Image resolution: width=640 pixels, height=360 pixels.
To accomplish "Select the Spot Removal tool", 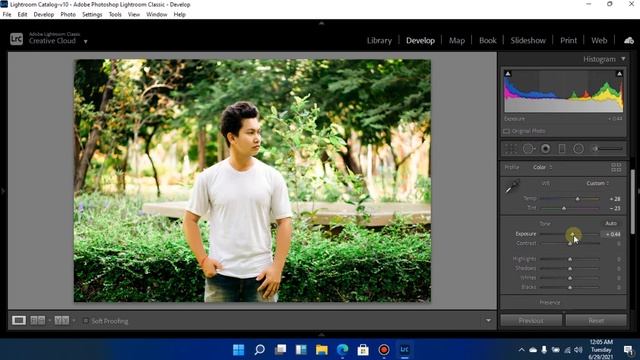I will (x=529, y=149).
